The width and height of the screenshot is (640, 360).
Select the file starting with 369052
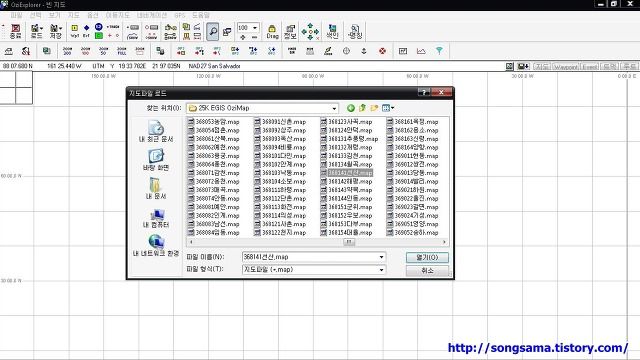[x=413, y=233]
